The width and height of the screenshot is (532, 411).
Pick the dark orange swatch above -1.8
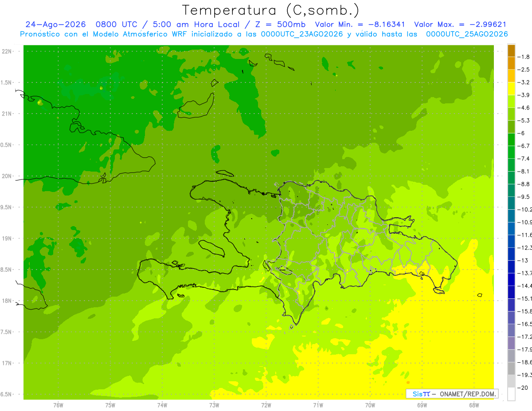[511, 50]
